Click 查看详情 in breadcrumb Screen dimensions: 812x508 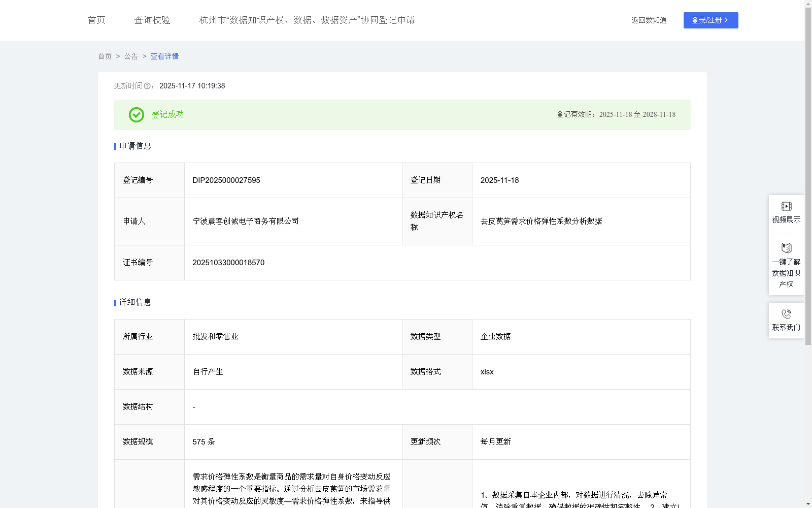click(x=164, y=56)
